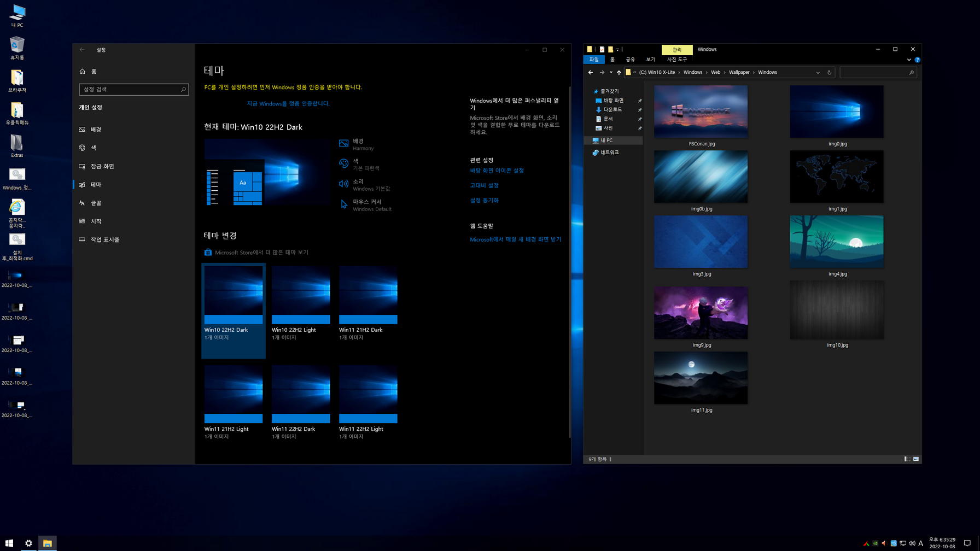The height and width of the screenshot is (551, 980).
Task: Open the 파일 tab in Explorer ribbon
Action: click(594, 60)
